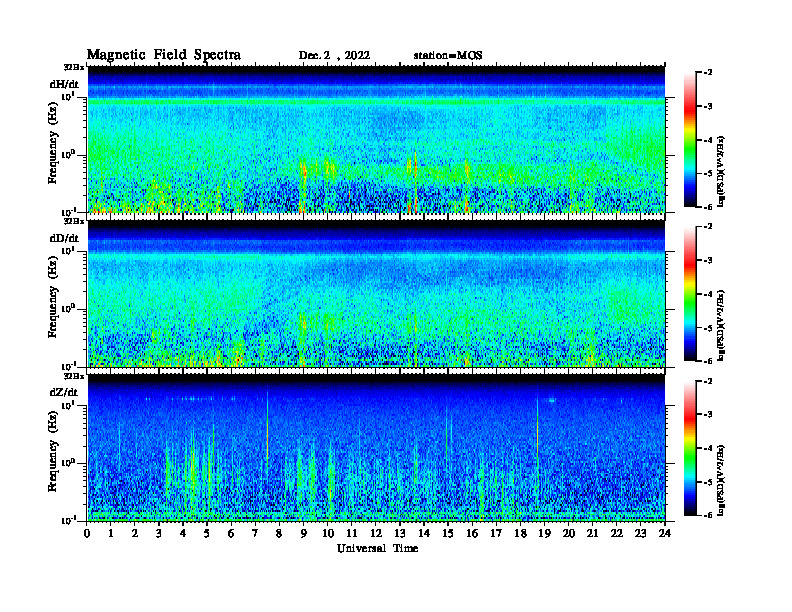
Task: Click hour 21 tick label on time axis
Action: point(592,534)
